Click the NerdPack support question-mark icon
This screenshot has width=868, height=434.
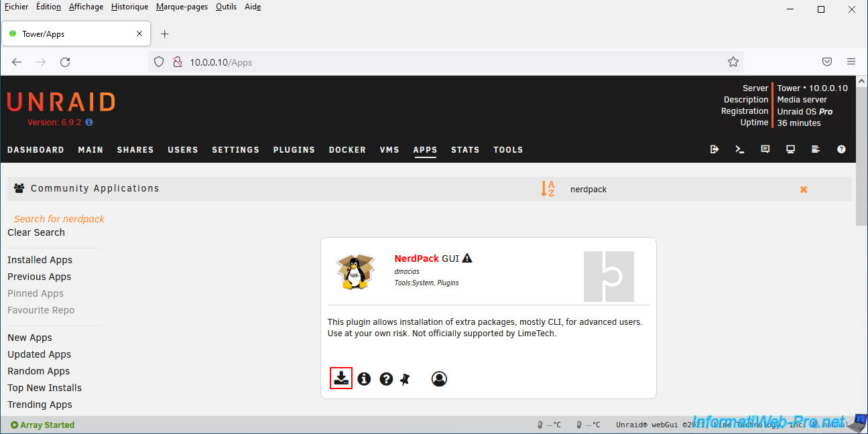click(x=386, y=379)
